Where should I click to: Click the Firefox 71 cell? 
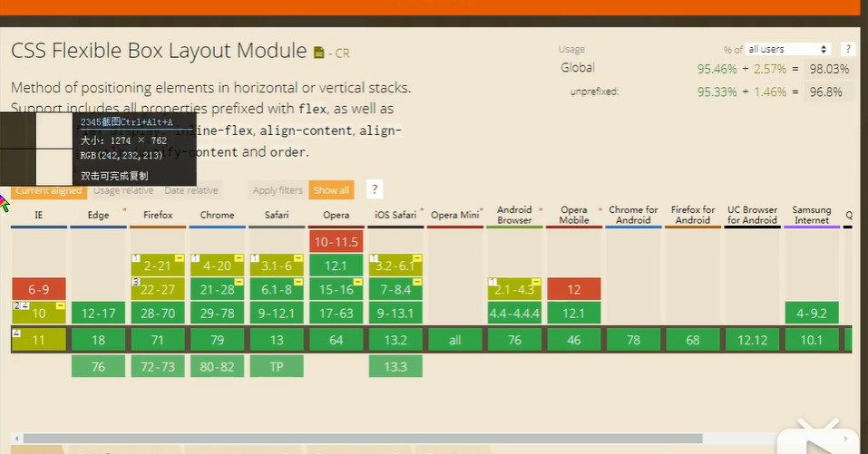(158, 340)
